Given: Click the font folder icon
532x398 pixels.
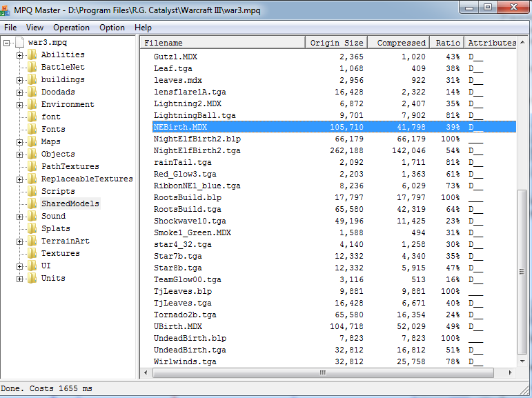Looking at the screenshot, I should [32, 117].
